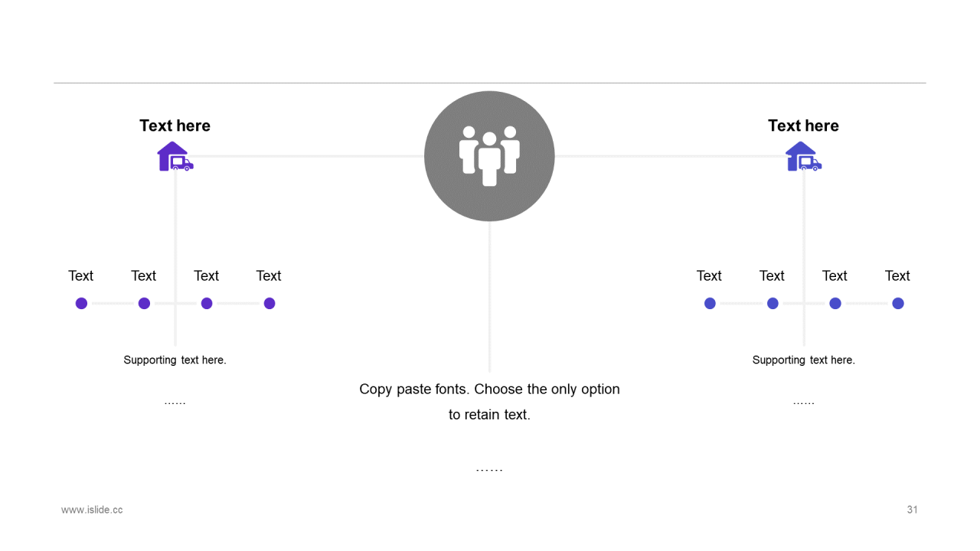This screenshot has width=980, height=551.
Task: Click the third purple dot on left timeline
Action: pos(207,303)
